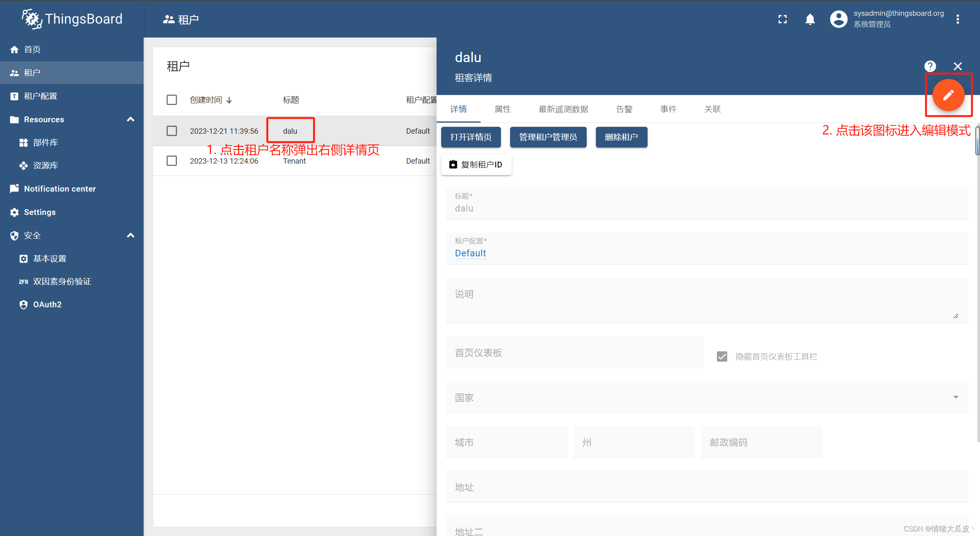Click Default profile cell in dalu row
The height and width of the screenshot is (536, 980).
418,131
